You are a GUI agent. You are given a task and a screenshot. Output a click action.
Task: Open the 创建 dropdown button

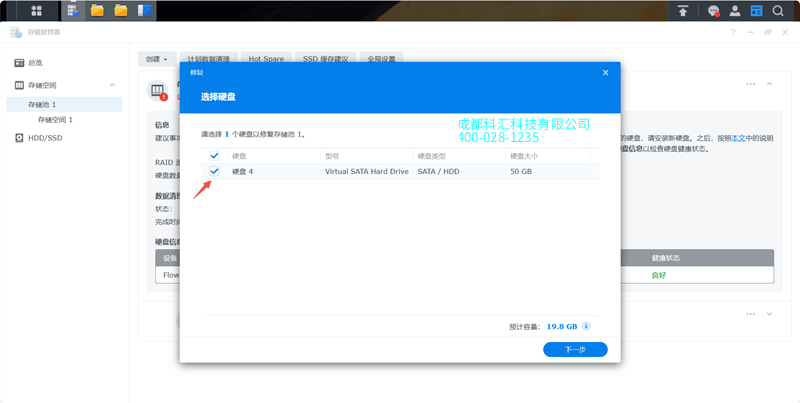[x=157, y=59]
